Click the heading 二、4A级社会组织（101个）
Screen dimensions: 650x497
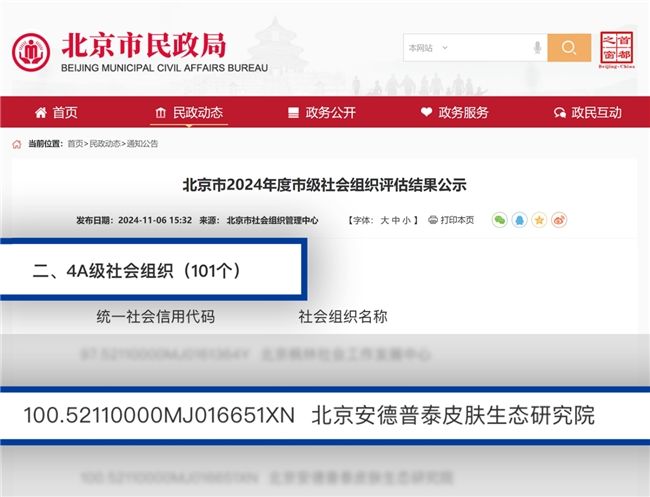(x=137, y=271)
